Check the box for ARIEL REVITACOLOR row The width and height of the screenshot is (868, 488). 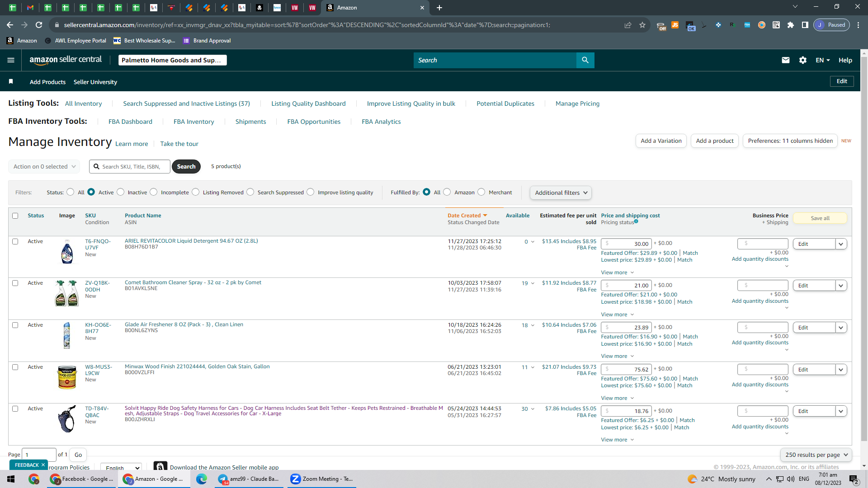(x=15, y=241)
